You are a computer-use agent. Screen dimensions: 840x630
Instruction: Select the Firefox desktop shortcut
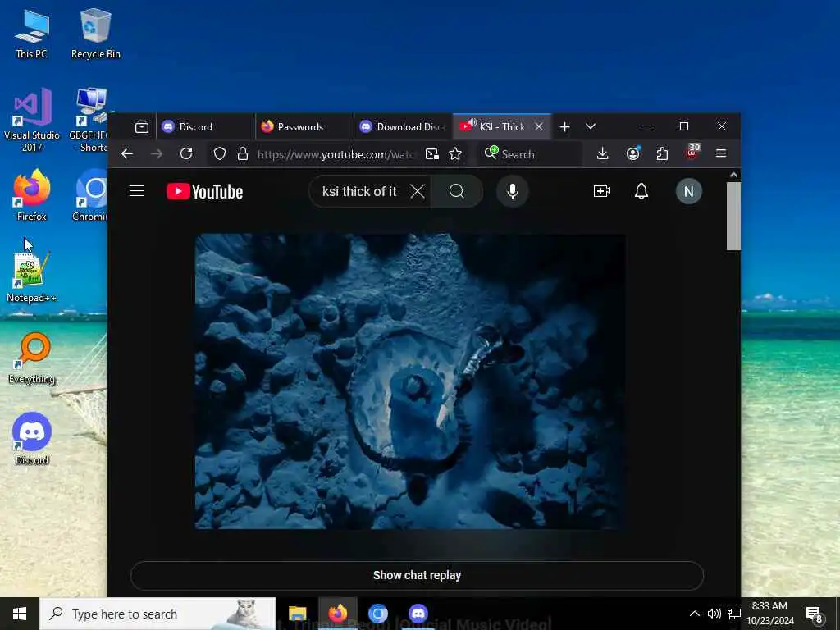click(32, 195)
